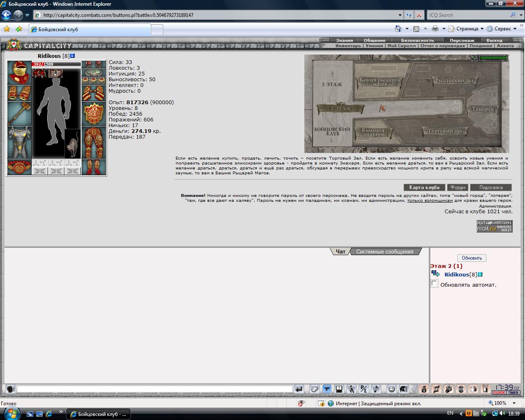The height and width of the screenshot is (420, 525).
Task: Open the Безопасность menu
Action: [417, 40]
